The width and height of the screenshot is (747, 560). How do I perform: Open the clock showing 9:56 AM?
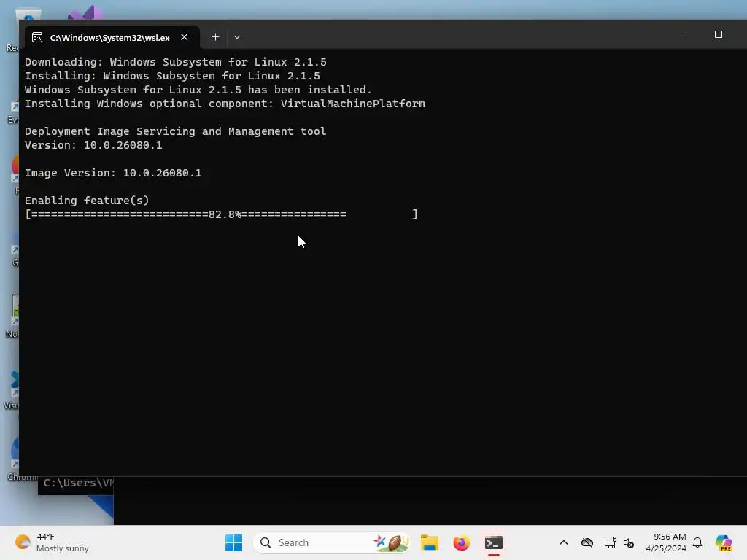666,542
